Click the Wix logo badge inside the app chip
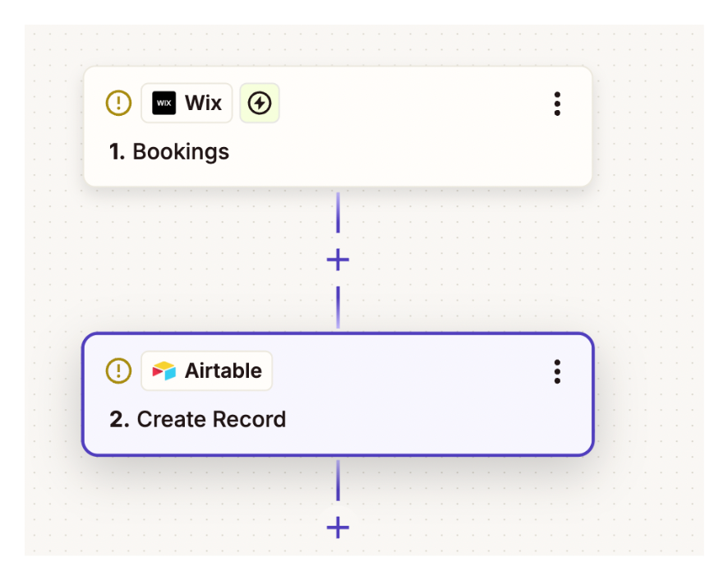728x580 pixels. pos(164,103)
